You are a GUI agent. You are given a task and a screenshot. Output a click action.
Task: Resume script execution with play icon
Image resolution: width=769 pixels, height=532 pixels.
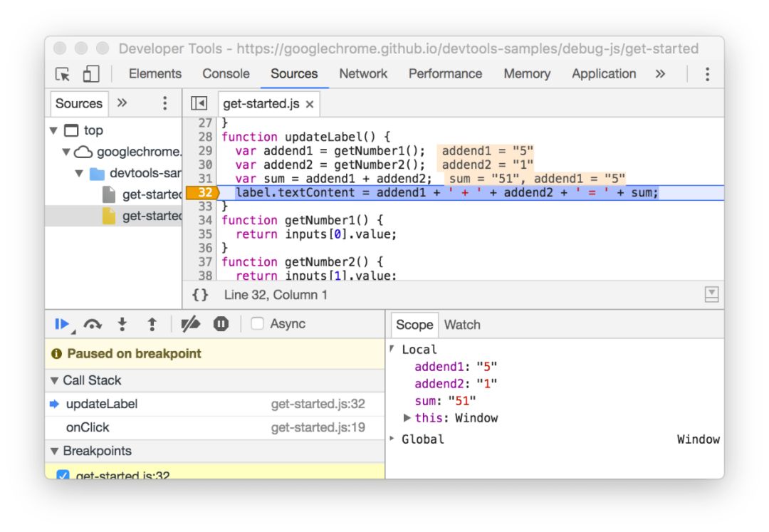(x=62, y=324)
